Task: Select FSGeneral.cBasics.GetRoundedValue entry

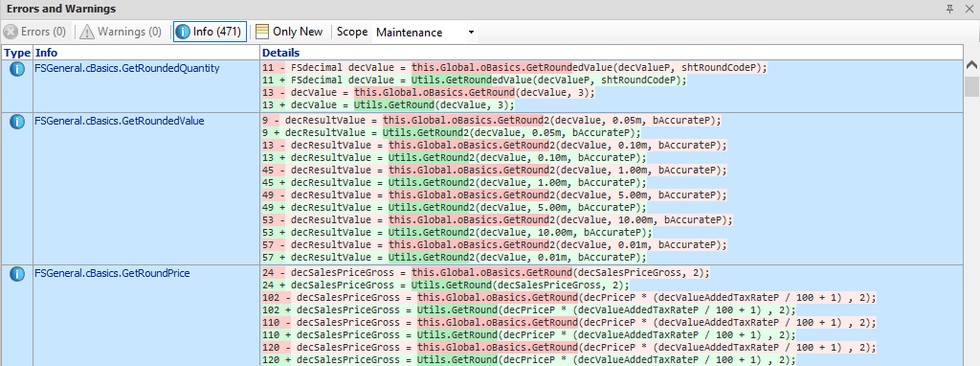Action: (x=120, y=122)
